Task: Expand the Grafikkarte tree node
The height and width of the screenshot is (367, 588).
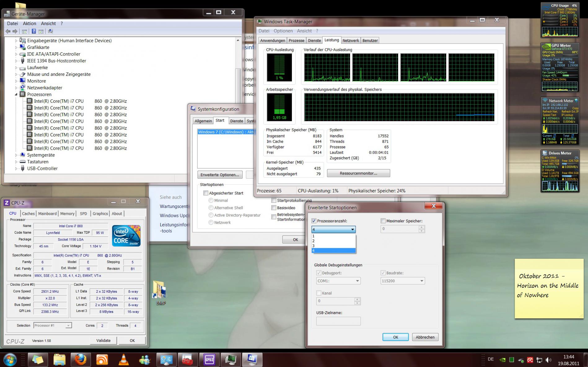Action: (x=16, y=47)
